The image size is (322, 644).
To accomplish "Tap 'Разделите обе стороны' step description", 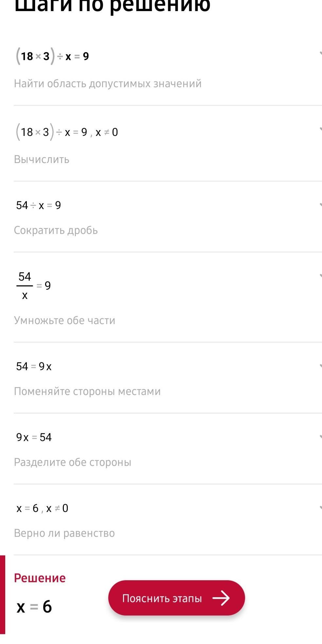I will (x=72, y=462).
